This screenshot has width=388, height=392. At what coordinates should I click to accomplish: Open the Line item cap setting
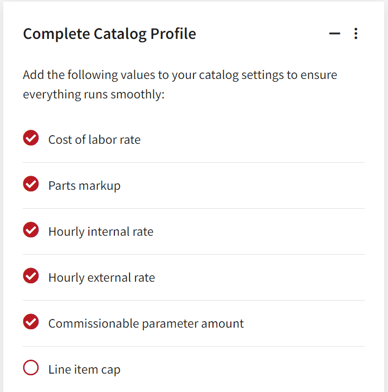(84, 370)
